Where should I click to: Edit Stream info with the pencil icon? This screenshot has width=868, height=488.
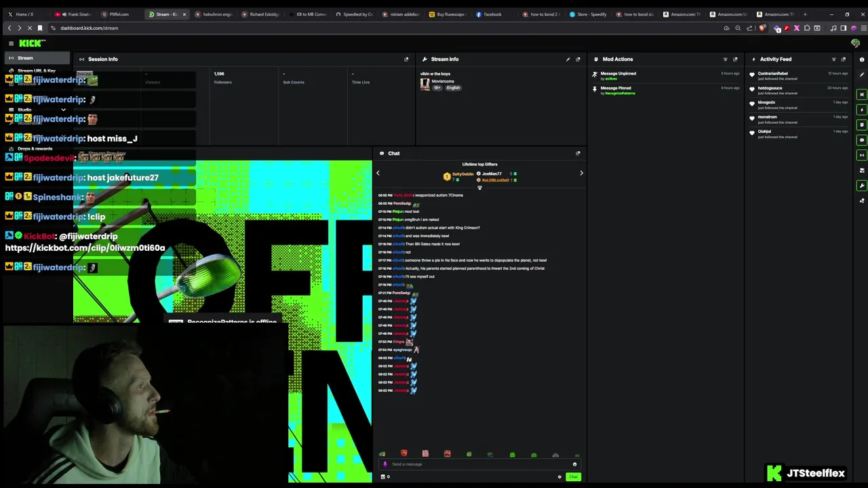click(568, 59)
